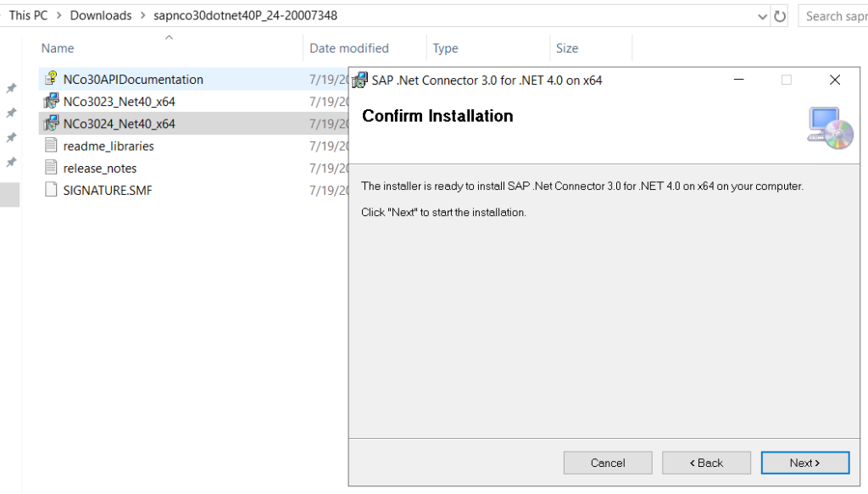Click the NCo3023_Net40_x64 installer icon
Image resolution: width=868 pixels, height=494 pixels.
[x=51, y=101]
